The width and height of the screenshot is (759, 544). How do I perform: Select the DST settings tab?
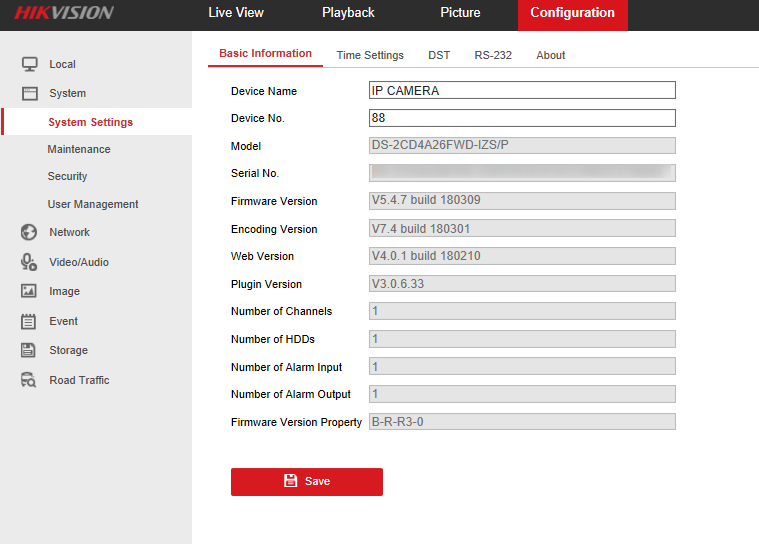point(439,55)
